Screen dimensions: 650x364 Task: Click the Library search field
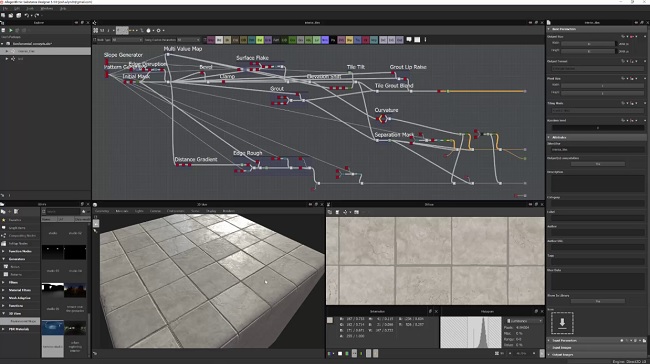point(63,211)
